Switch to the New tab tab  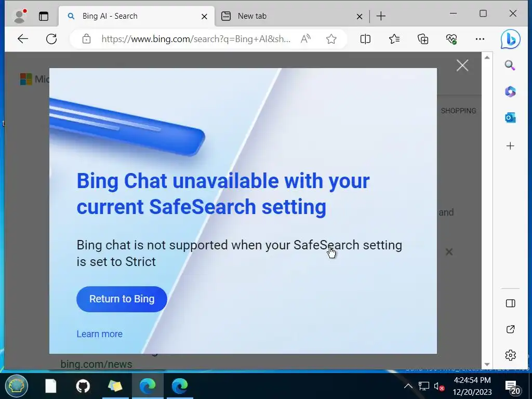coord(292,16)
